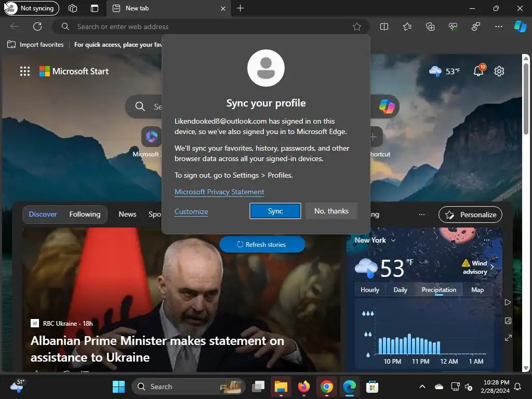Open the Albanian Prime Minister news headline
This screenshot has height=399, width=532.
click(157, 349)
